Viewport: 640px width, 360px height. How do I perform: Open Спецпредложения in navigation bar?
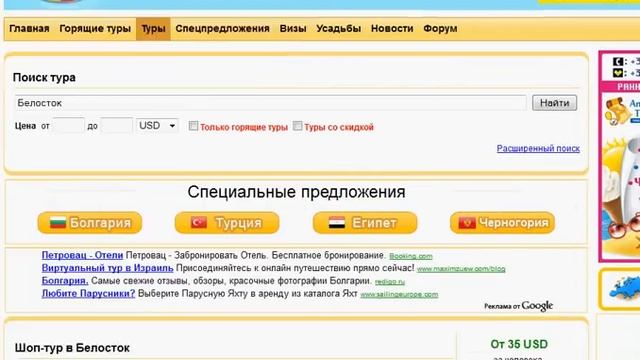pos(222,29)
